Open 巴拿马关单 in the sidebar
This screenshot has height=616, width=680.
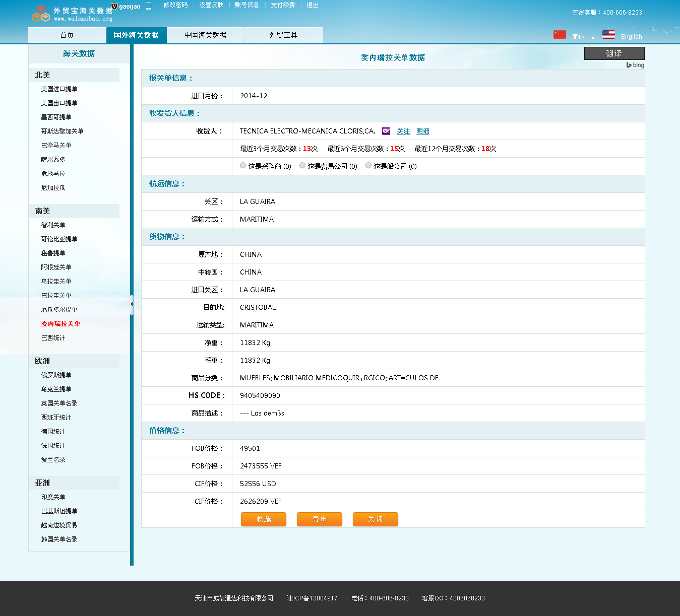56,146
